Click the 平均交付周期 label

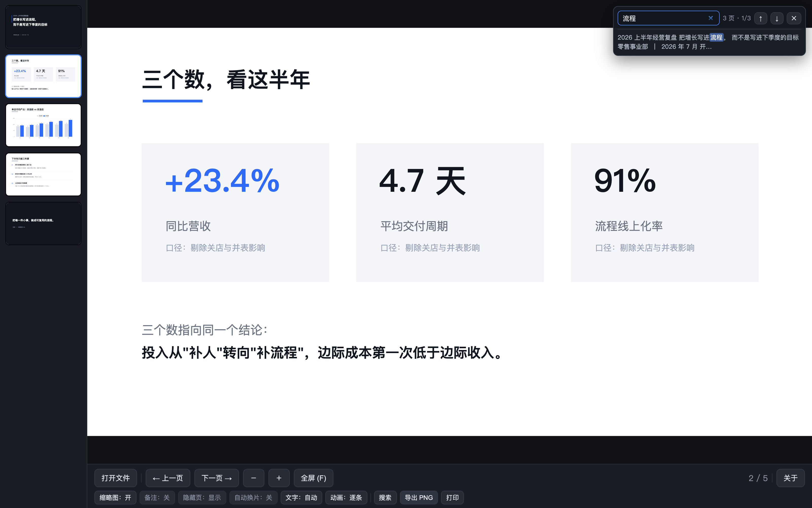coord(414,226)
